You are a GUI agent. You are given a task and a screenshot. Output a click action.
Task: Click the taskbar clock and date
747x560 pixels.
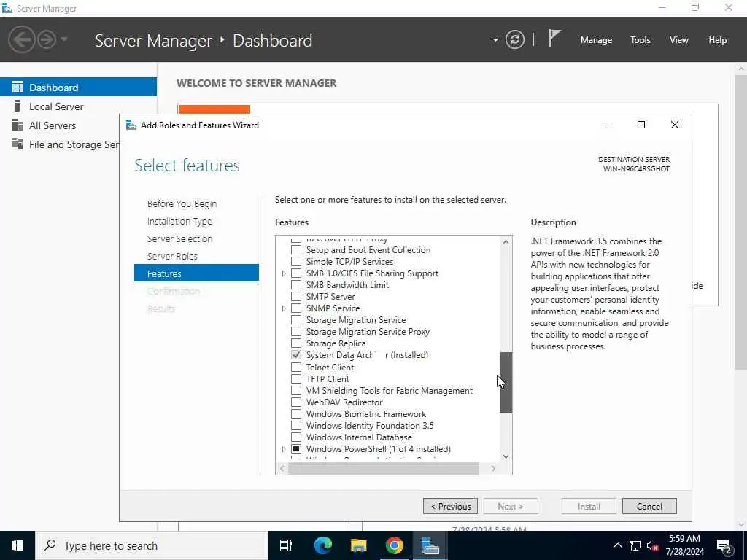coord(684,545)
